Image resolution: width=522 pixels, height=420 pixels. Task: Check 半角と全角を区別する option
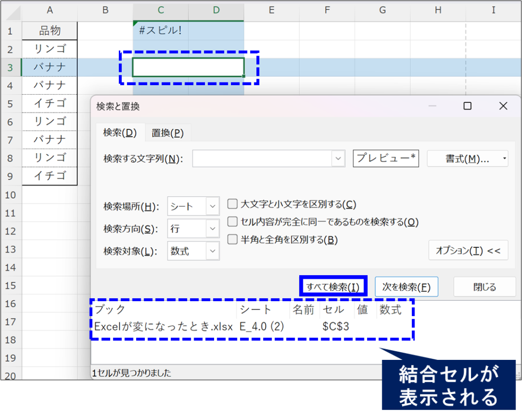(232, 239)
